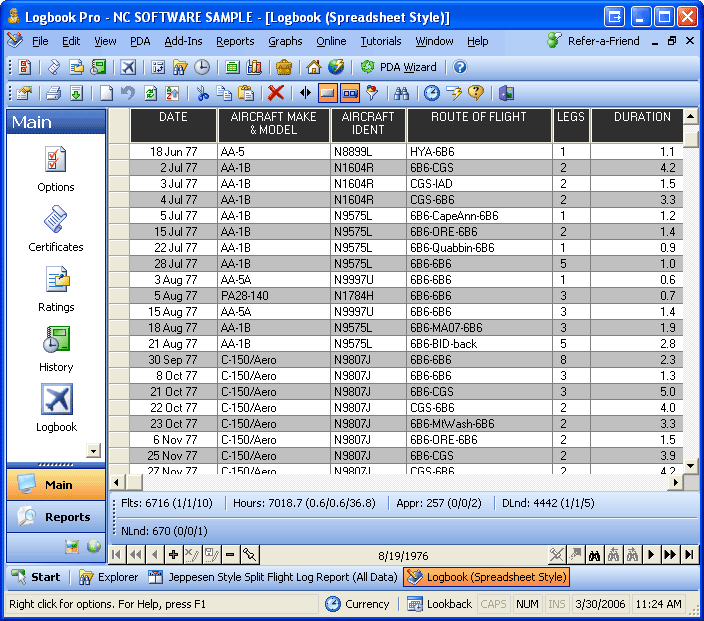Open Logbook airplane icon in sidebar
Screen dimensions: 704x621
[x=57, y=399]
